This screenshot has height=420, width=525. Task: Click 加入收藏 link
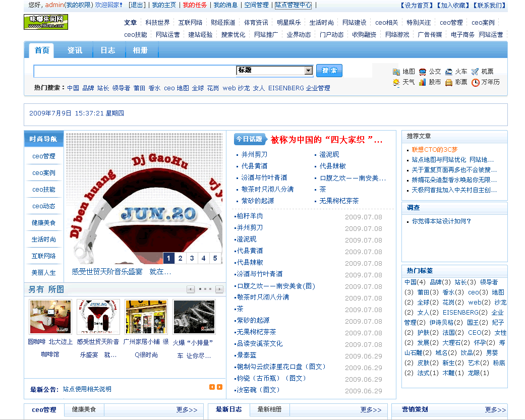(453, 6)
